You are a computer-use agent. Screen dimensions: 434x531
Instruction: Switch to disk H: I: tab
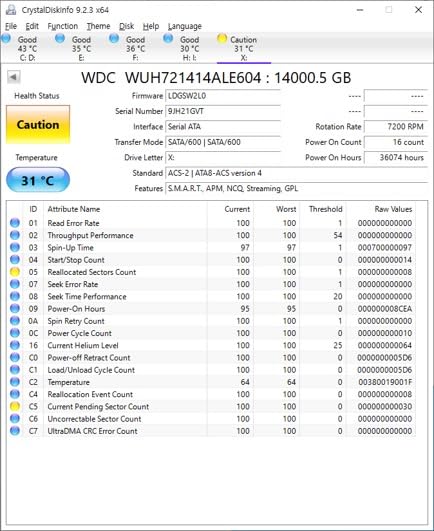(x=190, y=48)
